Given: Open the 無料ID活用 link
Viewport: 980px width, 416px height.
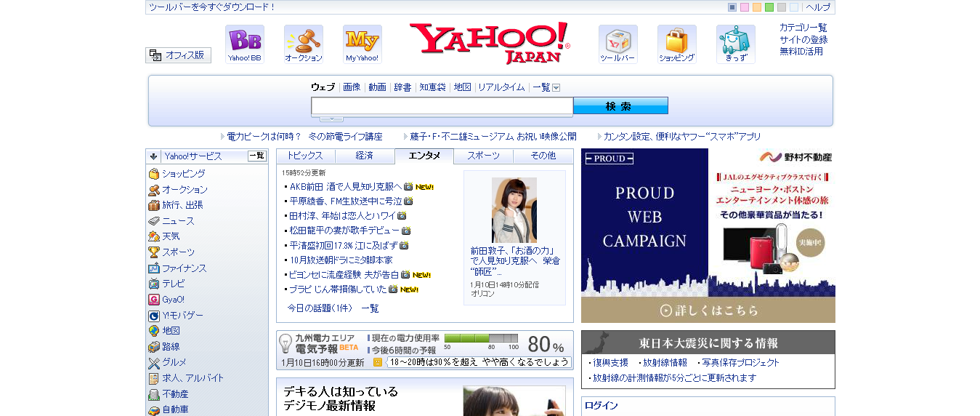Looking at the screenshot, I should (801, 51).
